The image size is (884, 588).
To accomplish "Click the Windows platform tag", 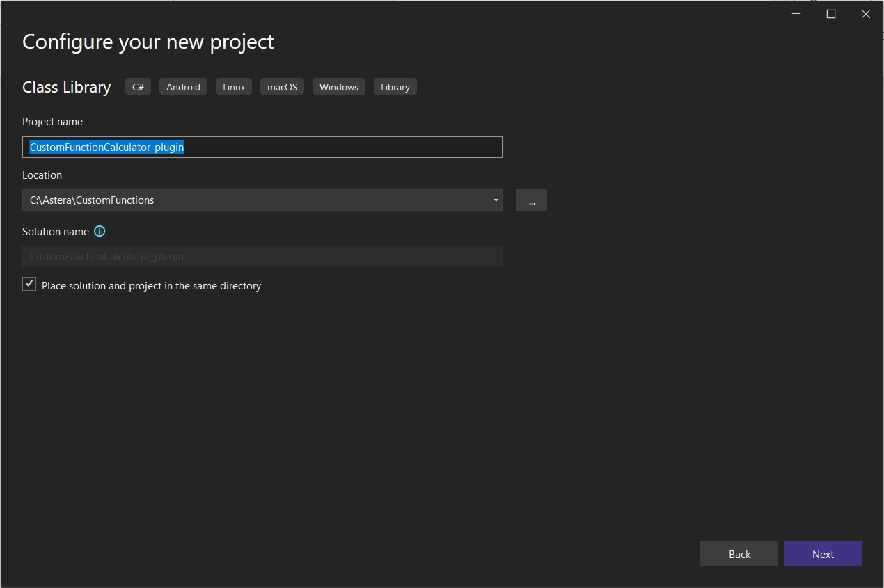I will 339,87.
